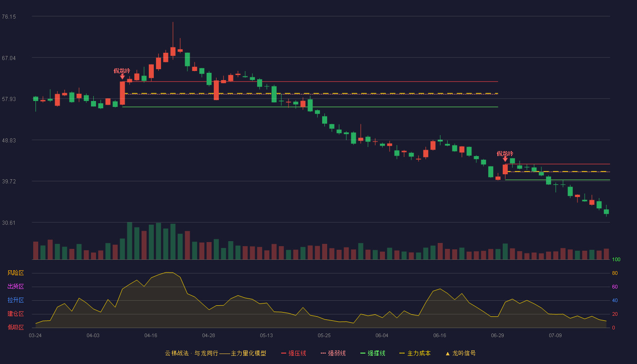Click the second 假龙吟 arrow marker near 06-29
637x364 pixels.
point(505,159)
